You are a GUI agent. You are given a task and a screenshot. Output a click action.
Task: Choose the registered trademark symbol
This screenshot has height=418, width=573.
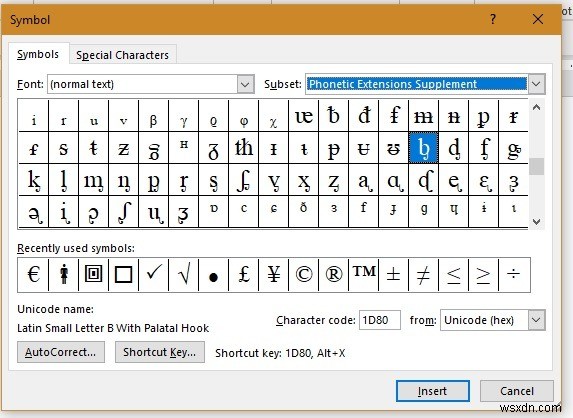tap(333, 274)
